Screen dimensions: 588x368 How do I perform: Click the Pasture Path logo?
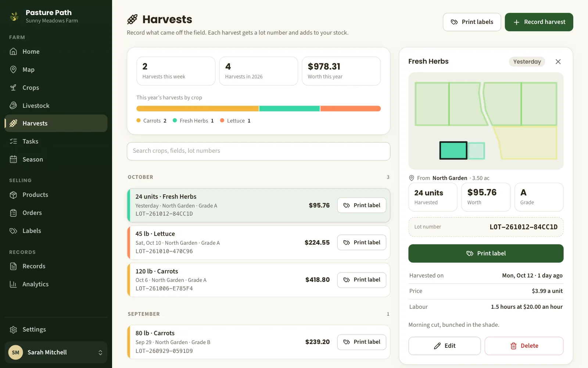[x=14, y=16]
